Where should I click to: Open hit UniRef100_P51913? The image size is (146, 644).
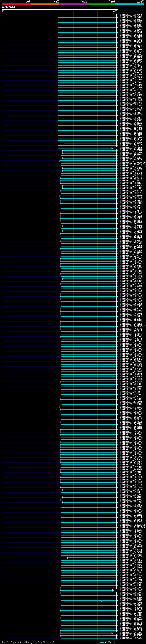[131, 331]
